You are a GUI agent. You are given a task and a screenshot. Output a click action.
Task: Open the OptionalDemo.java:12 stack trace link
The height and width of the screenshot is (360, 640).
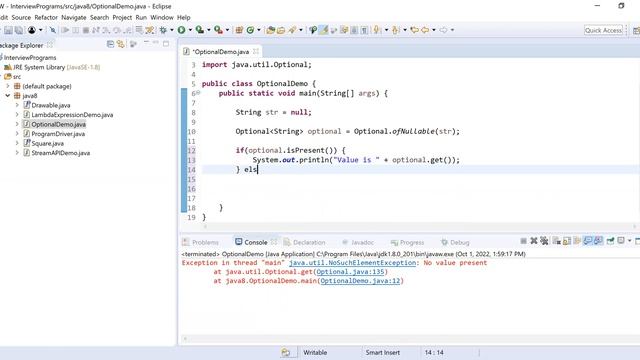[x=360, y=281]
